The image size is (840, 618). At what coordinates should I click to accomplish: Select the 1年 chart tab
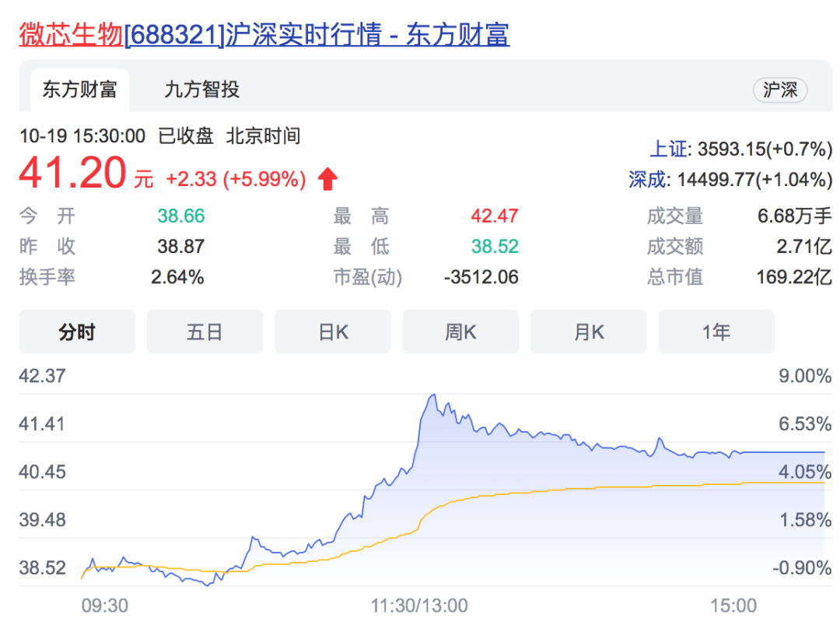716,332
